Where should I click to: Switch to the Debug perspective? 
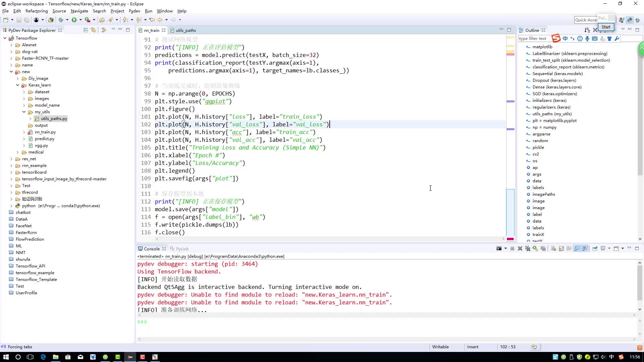pyautogui.click(x=638, y=20)
